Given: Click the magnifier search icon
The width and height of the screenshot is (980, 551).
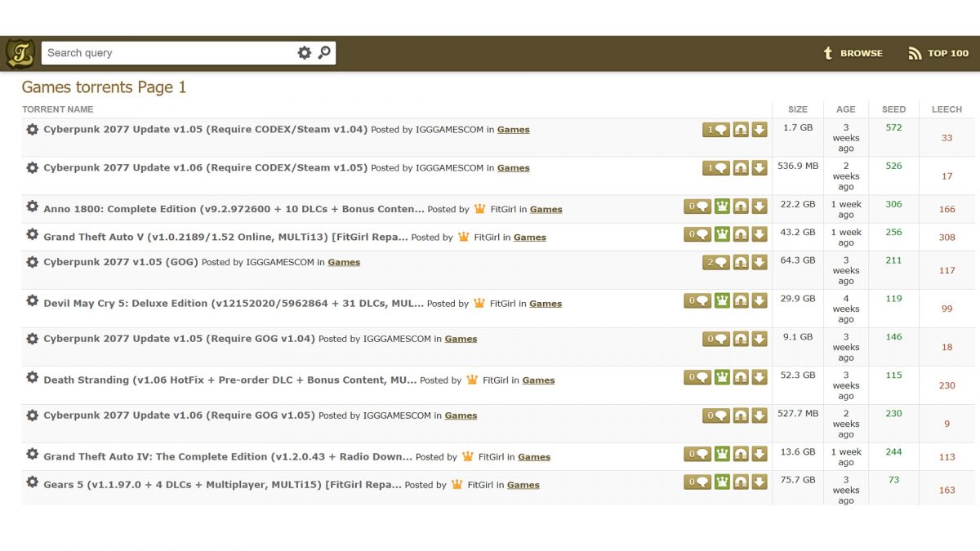Looking at the screenshot, I should (x=324, y=53).
